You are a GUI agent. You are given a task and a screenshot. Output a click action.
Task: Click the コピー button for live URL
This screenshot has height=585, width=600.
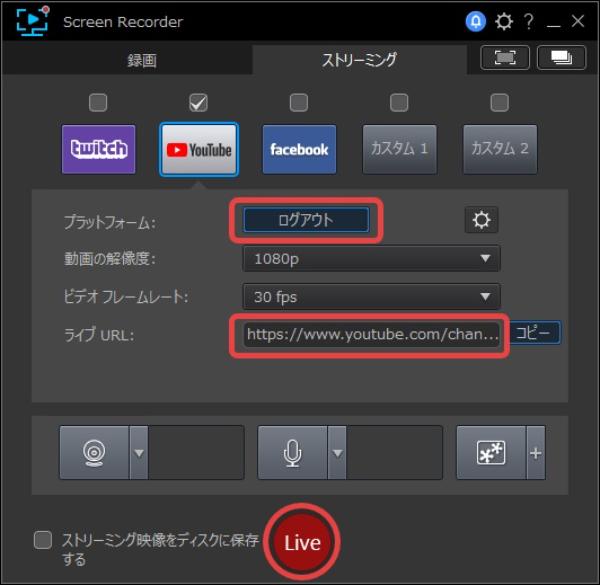point(535,333)
